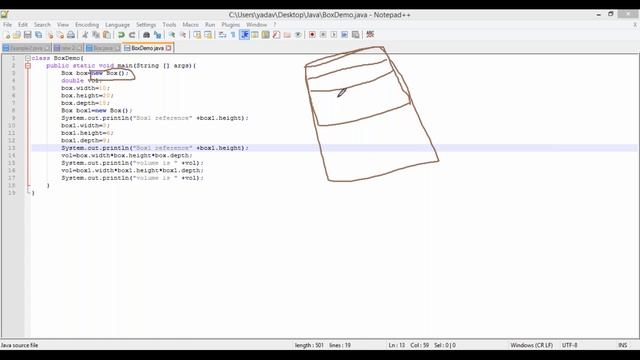This screenshot has width=640, height=360.
Task: Click the ABC spell check icon
Action: click(x=370, y=34)
